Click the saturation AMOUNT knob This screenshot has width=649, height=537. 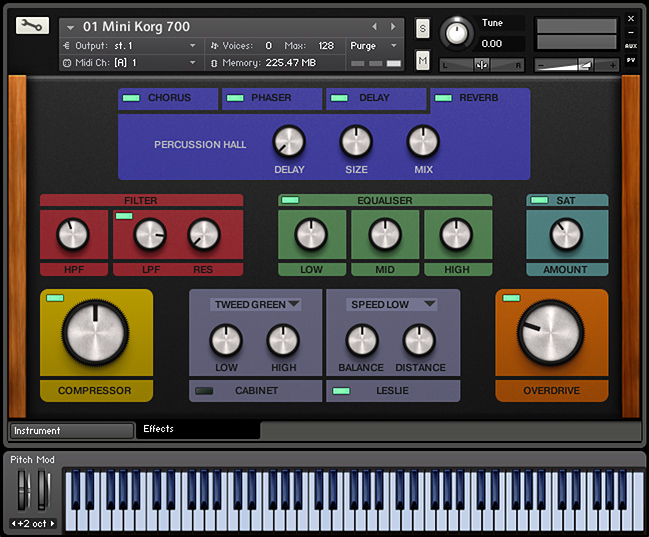(566, 234)
